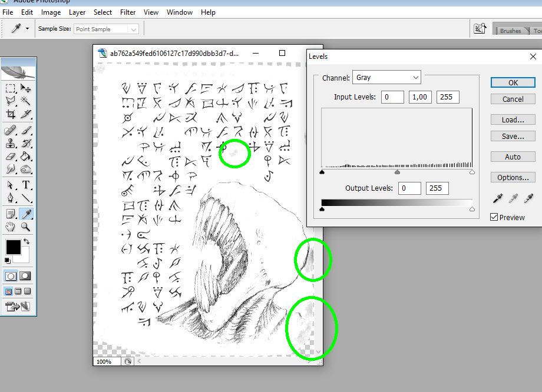This screenshot has height=392, width=542.
Task: Open the Sample Size Point Sample dropdown
Action: click(x=106, y=29)
